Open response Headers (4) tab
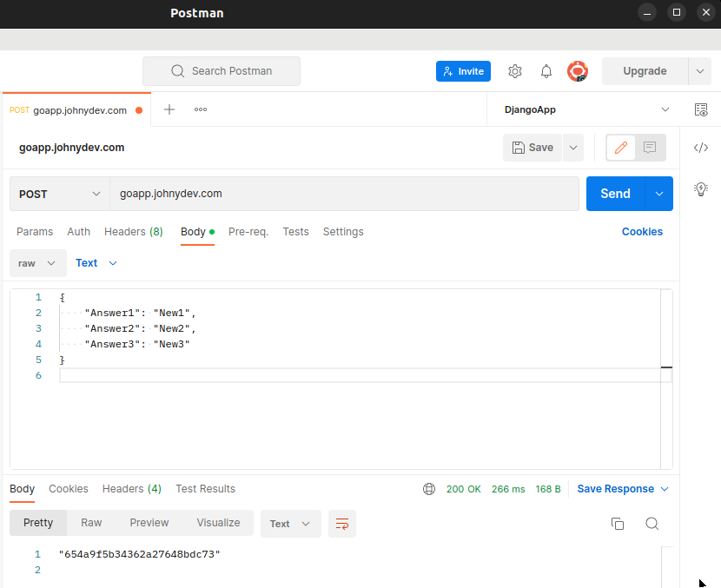Viewport: 721px width, 588px height. (131, 489)
